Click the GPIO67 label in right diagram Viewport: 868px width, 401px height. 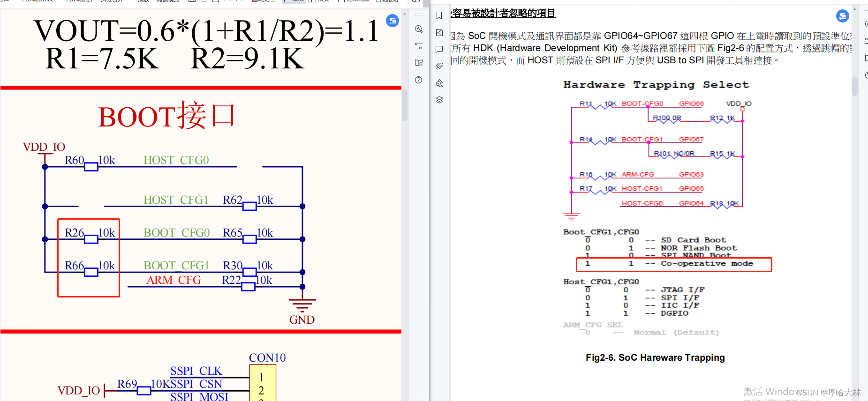coord(691,139)
